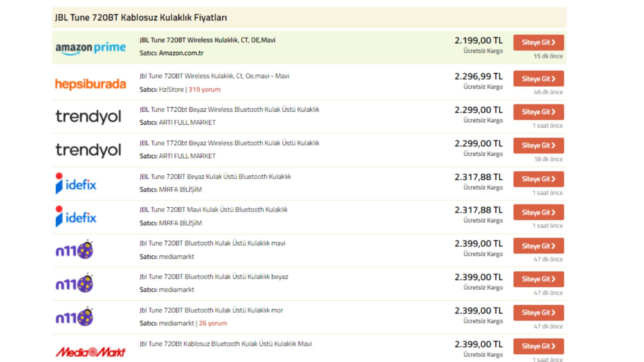Open n11 Bluetooth Kulak Üstü Kulaklık mavi title

pyautogui.click(x=212, y=243)
